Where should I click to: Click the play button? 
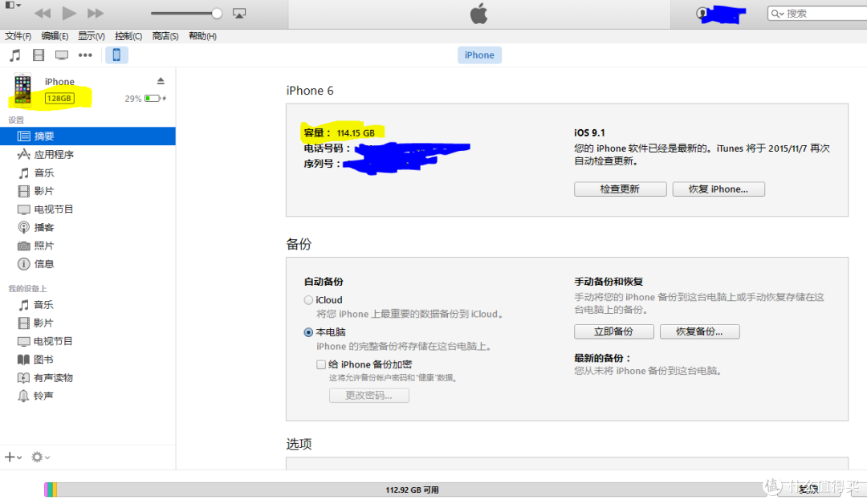pyautogui.click(x=69, y=13)
